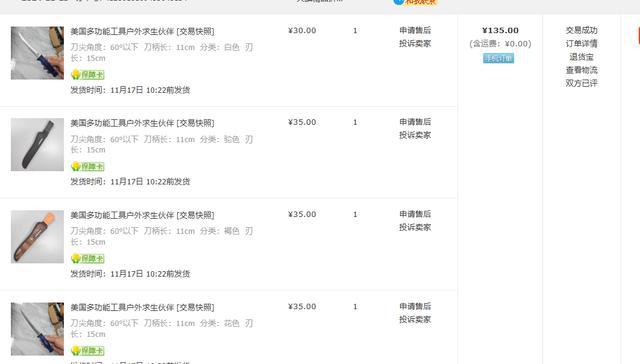640x364 pixels.
Task: Click 申请售后 for the 驼色 item
Action: (x=415, y=122)
